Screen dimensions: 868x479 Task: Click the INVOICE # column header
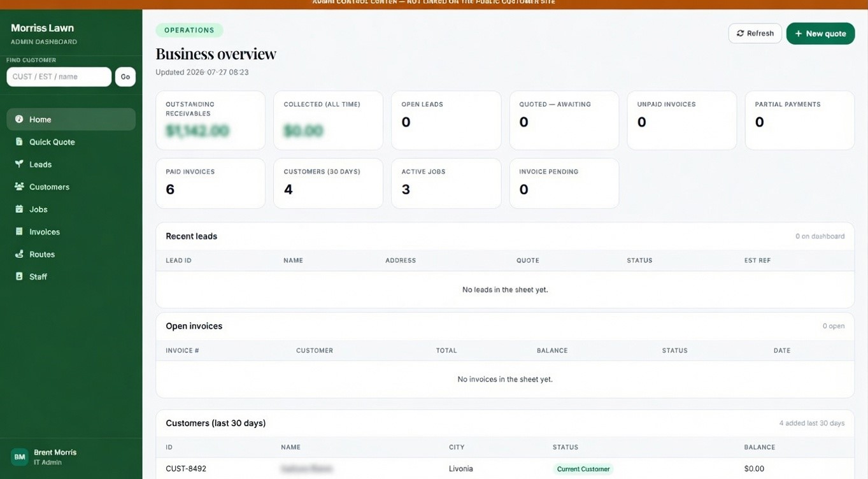click(x=182, y=350)
